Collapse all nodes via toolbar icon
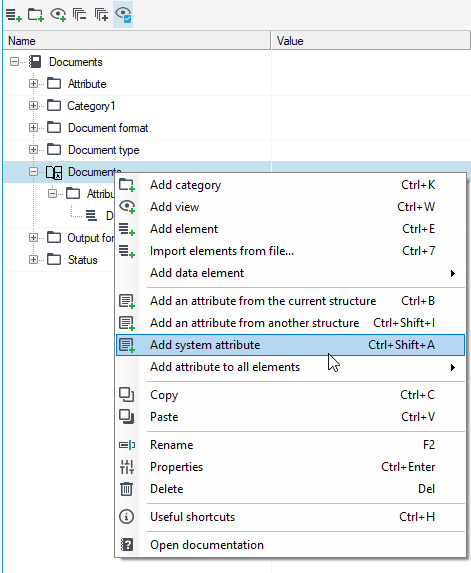Viewport: 471px width, 573px height. tap(80, 15)
